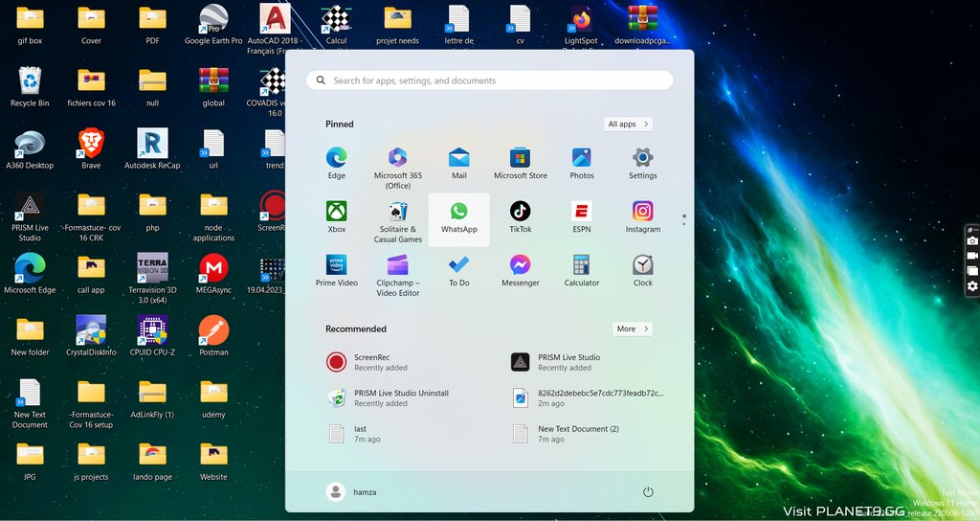
Task: Launch Microsoft 365 (Office) pinned app
Action: 397,168
